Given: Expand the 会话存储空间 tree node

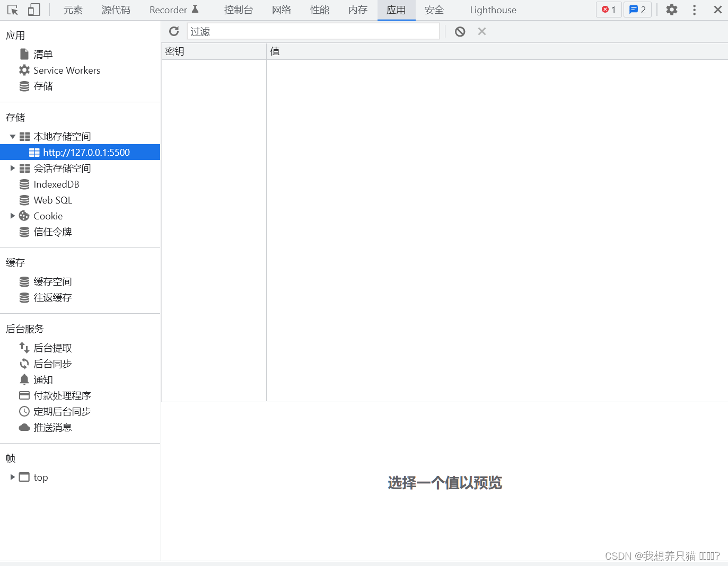Looking at the screenshot, I should 13,168.
